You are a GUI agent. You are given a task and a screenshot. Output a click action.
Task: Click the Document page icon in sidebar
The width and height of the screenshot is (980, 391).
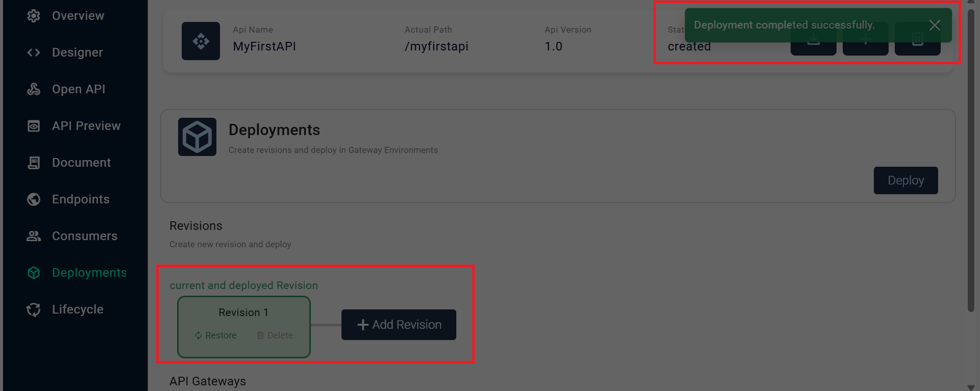tap(34, 163)
